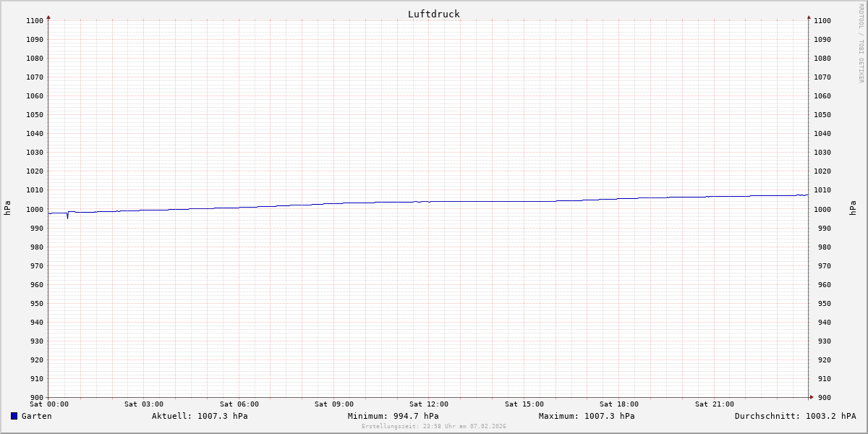
Task: Click the Sat 12:00 time axis label
Action: pyautogui.click(x=429, y=404)
